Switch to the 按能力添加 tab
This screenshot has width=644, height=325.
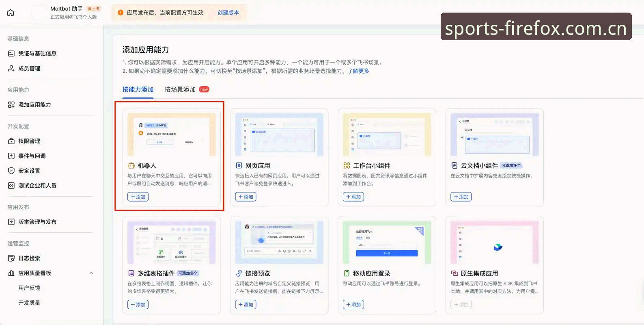138,89
